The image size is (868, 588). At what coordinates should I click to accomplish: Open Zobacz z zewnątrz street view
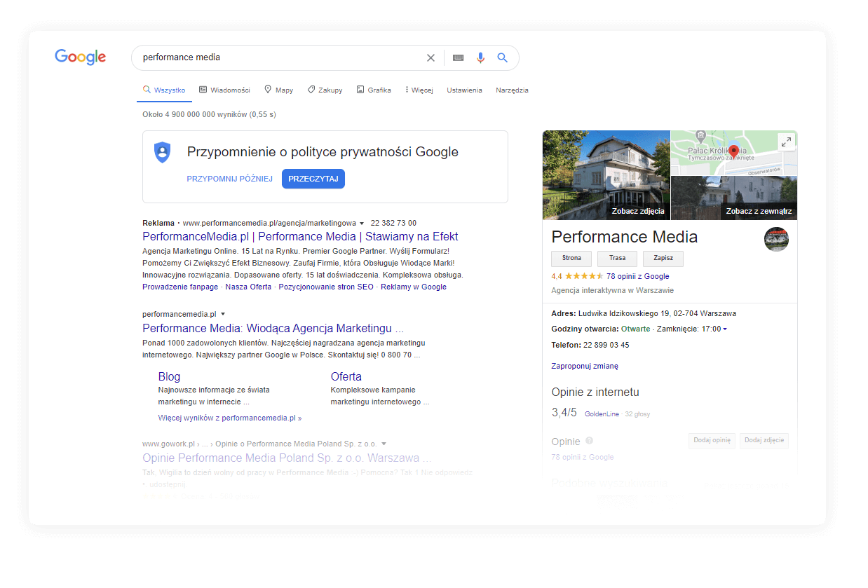point(734,198)
